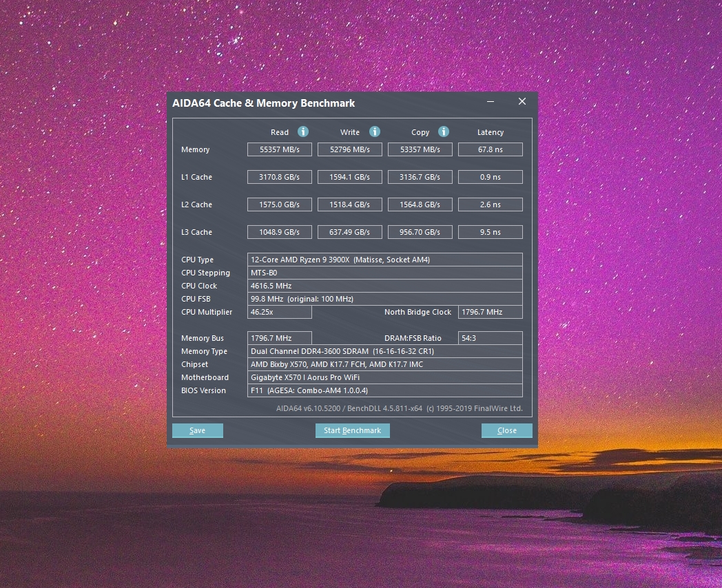Select Memory Copy value 53357 MB/s

[420, 149]
